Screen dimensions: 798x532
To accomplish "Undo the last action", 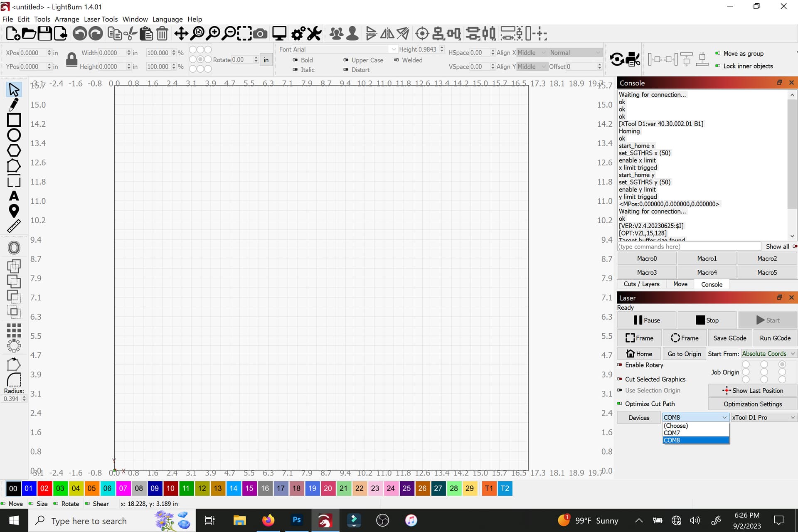I will [x=80, y=34].
